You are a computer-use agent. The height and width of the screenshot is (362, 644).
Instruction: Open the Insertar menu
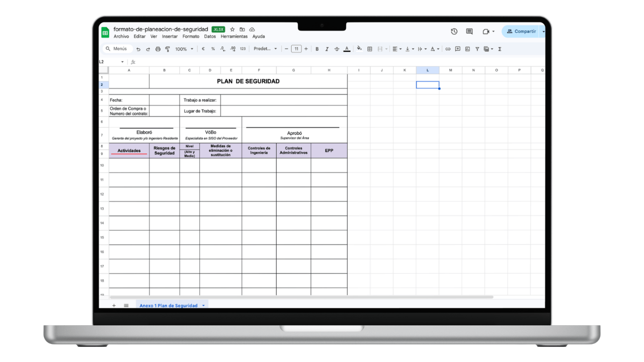[x=170, y=37]
